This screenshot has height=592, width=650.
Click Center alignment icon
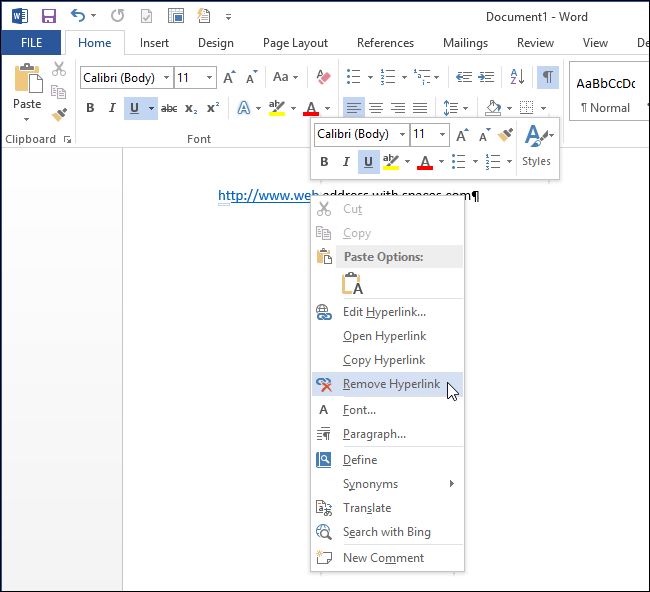point(376,109)
